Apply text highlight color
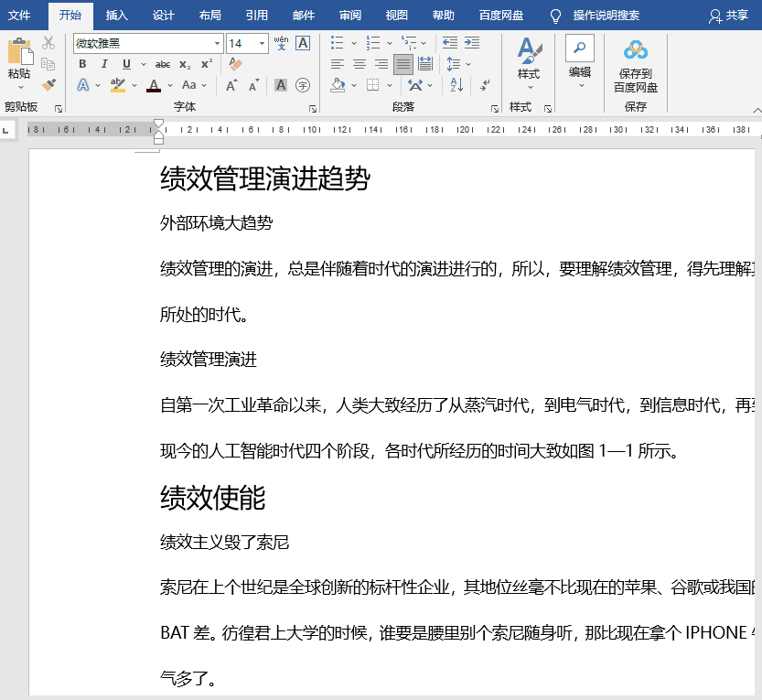 (118, 84)
